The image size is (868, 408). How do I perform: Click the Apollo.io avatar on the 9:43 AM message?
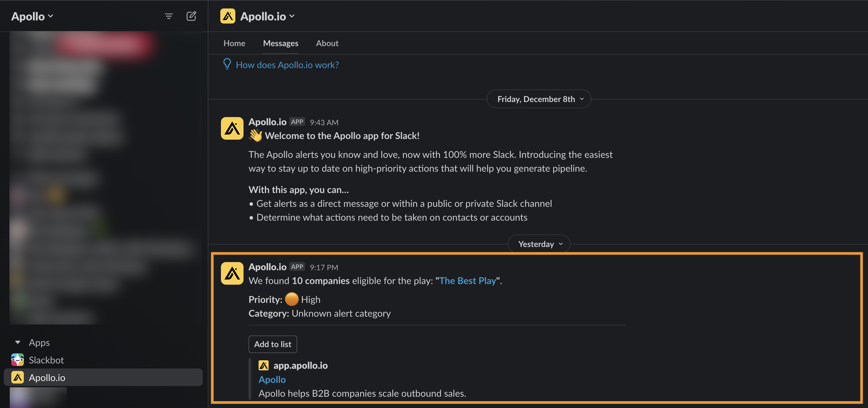coord(232,128)
